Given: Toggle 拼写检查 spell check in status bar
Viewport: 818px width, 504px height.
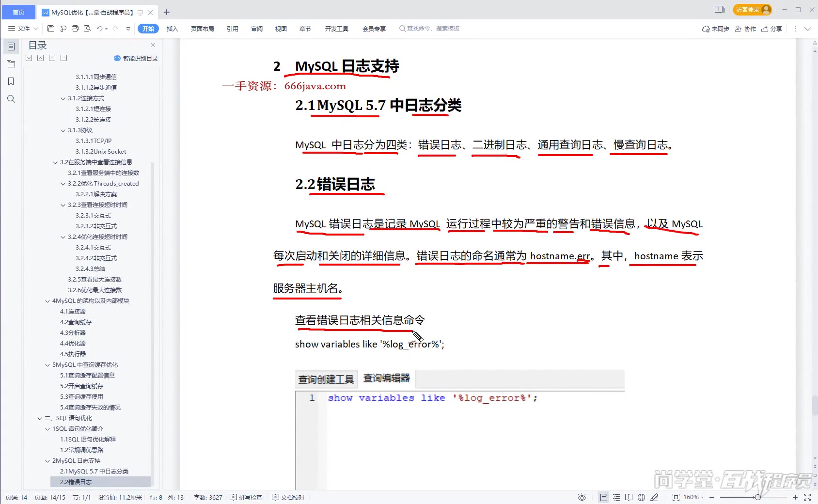Looking at the screenshot, I should click(x=246, y=497).
